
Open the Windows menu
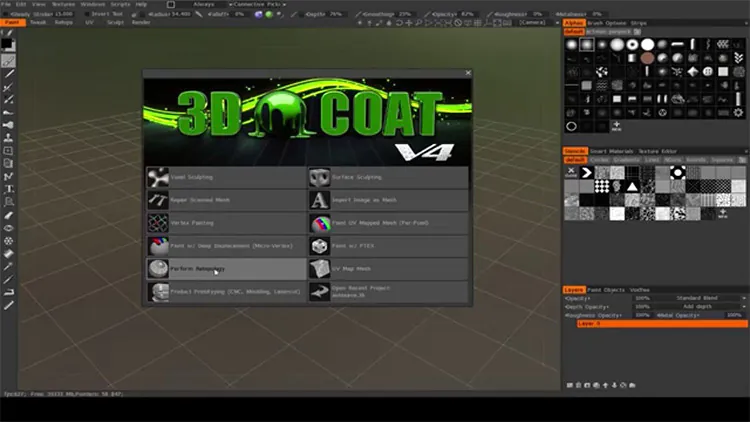(93, 4)
